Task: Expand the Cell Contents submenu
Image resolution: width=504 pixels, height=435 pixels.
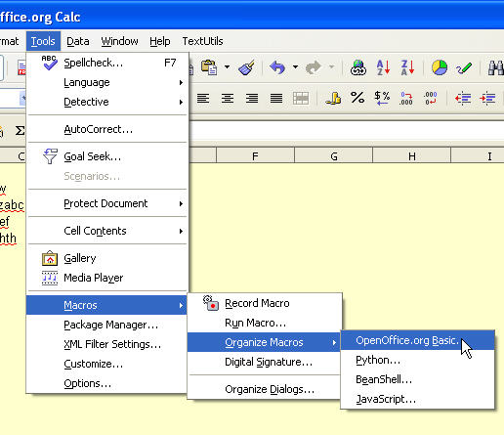Action: click(x=107, y=231)
